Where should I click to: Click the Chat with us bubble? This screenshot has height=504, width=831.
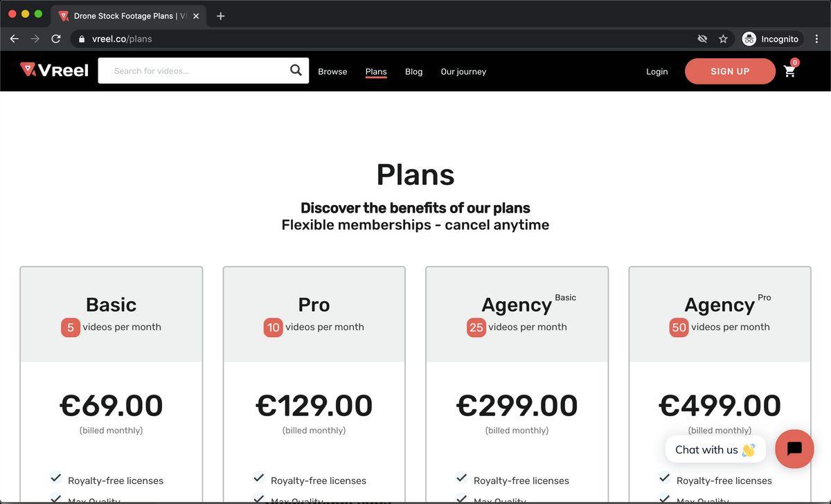pyautogui.click(x=715, y=449)
